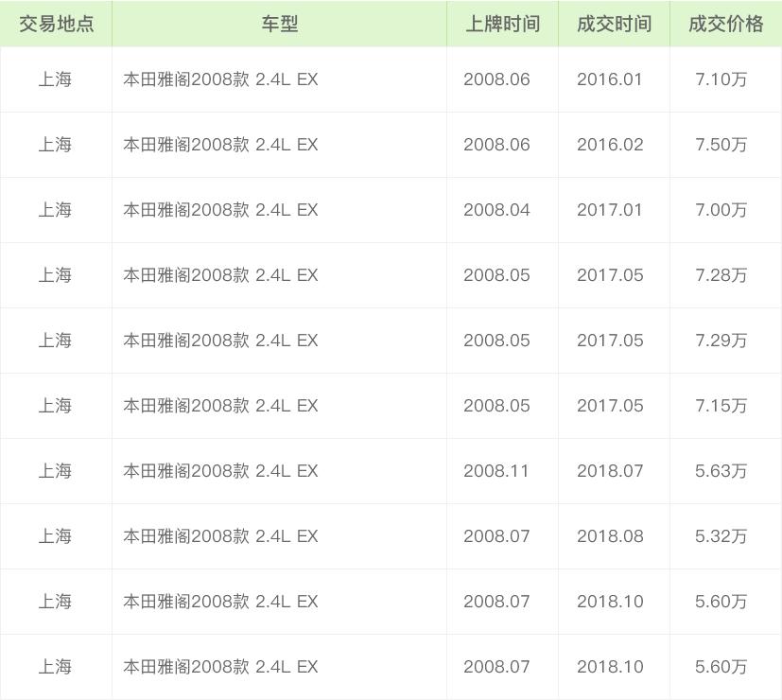Select the 7.00万 price cell

721,210
